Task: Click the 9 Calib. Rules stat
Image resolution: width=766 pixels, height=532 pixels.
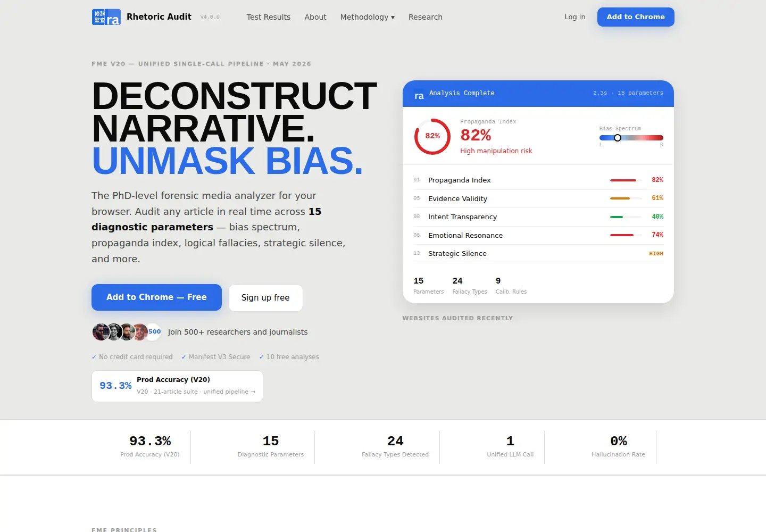Action: click(x=511, y=286)
